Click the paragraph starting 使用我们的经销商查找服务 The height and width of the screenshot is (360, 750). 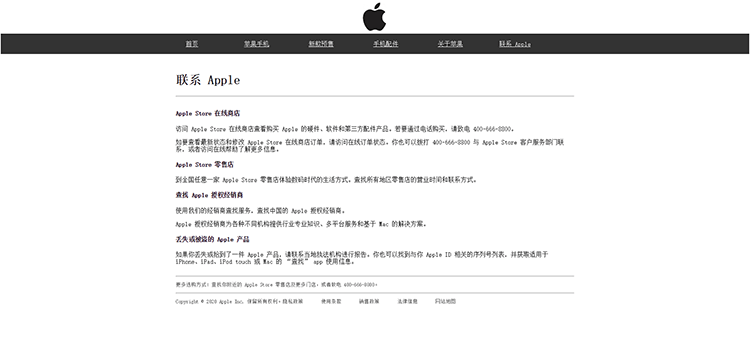pyautogui.click(x=261, y=211)
